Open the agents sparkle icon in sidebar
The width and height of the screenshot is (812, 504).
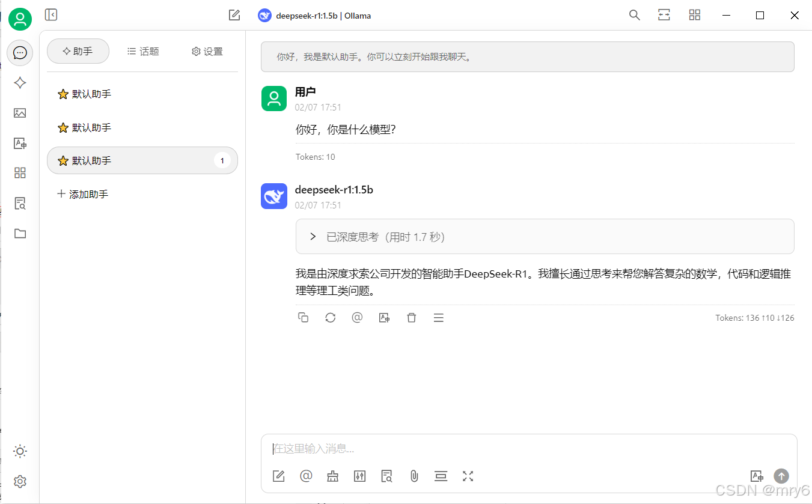coord(20,83)
